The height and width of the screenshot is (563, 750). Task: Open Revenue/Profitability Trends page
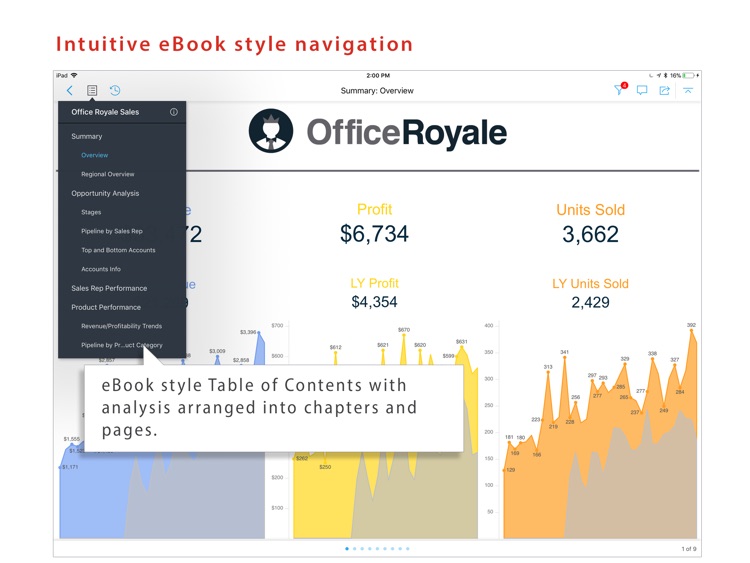(x=121, y=326)
